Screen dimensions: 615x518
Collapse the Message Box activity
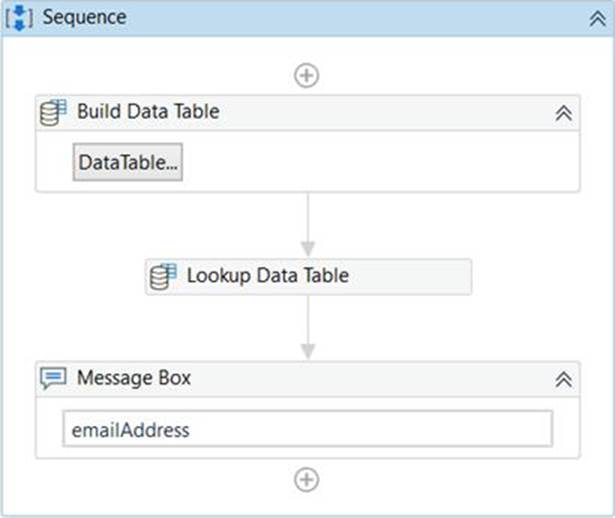point(563,379)
